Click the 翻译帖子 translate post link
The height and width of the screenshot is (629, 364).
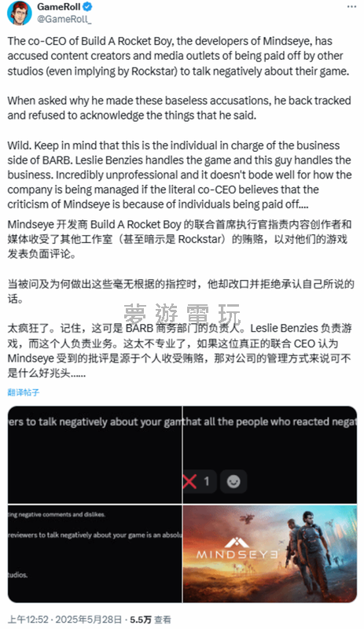click(x=24, y=392)
